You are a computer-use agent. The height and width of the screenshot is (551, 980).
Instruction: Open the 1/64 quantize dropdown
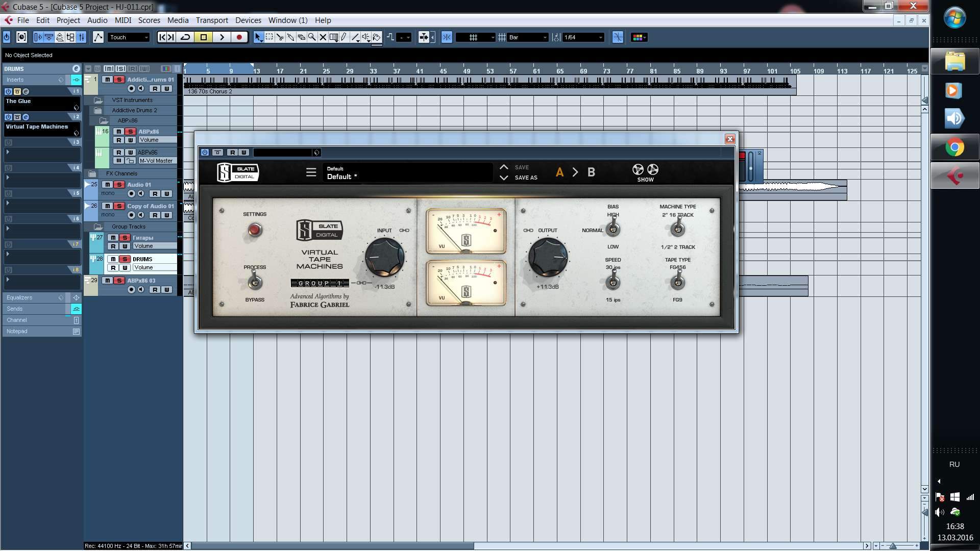click(x=584, y=37)
